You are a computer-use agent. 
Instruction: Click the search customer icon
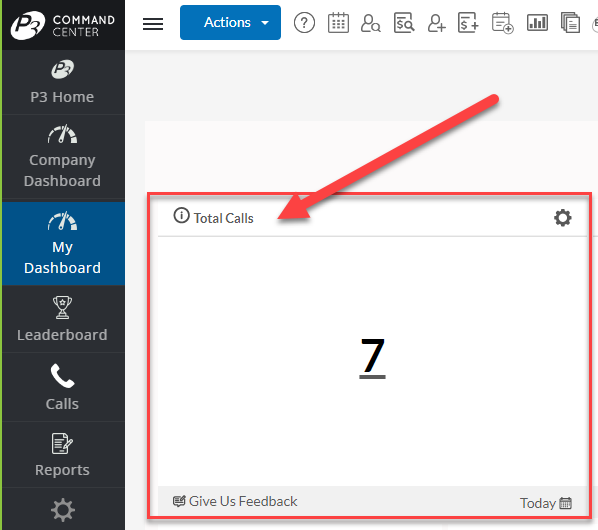[x=371, y=23]
